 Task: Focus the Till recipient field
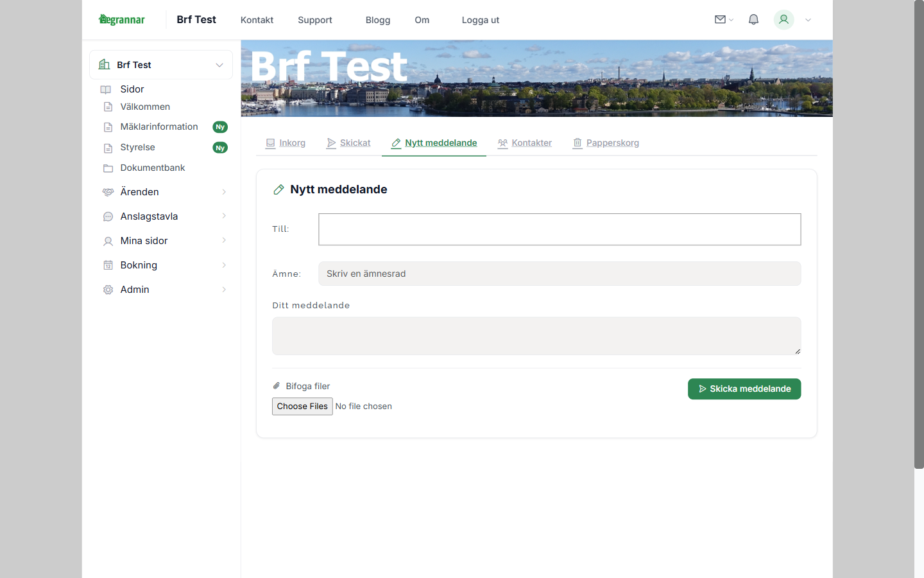click(x=560, y=229)
